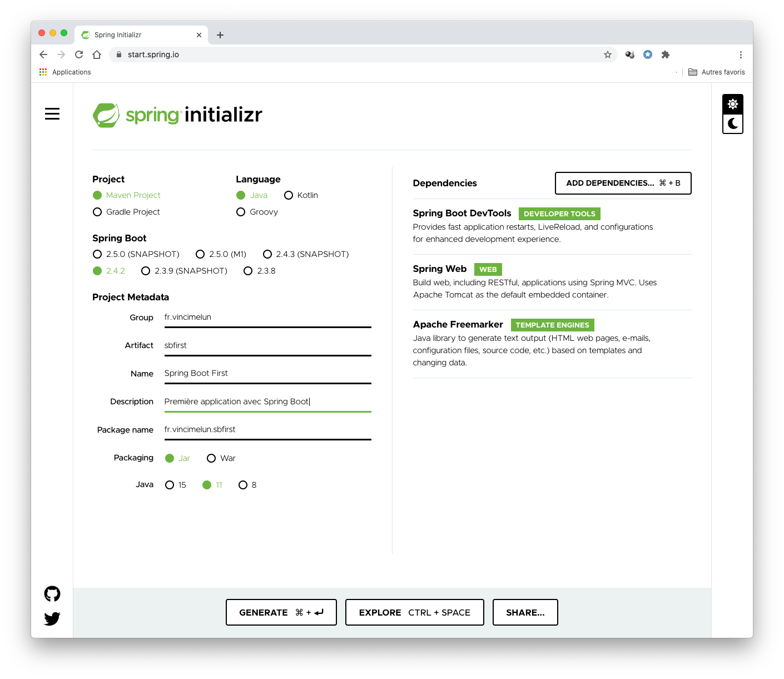This screenshot has height=679, width=784.
Task: Open the Twitter link icon
Action: [x=52, y=618]
